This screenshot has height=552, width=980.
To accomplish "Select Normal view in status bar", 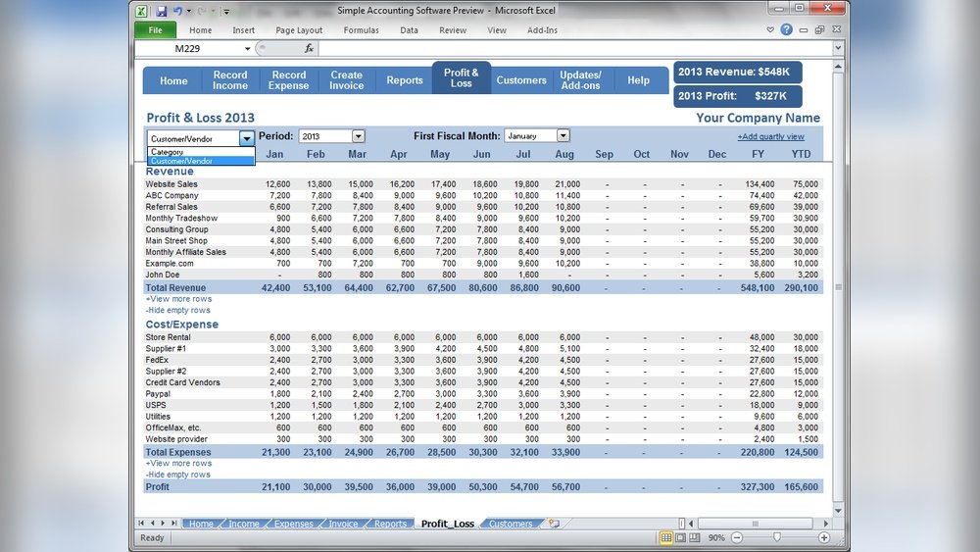I will click(x=666, y=537).
